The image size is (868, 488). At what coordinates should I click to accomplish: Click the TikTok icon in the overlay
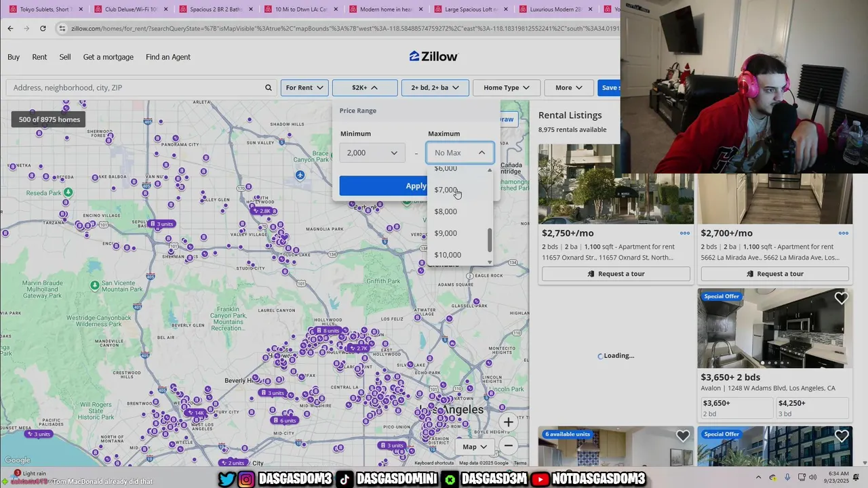[x=344, y=479]
